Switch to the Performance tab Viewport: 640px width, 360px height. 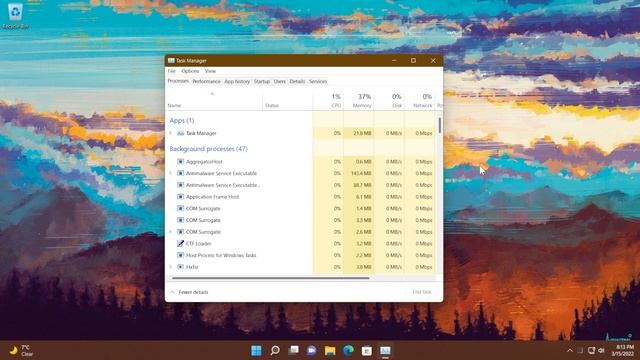coord(206,82)
